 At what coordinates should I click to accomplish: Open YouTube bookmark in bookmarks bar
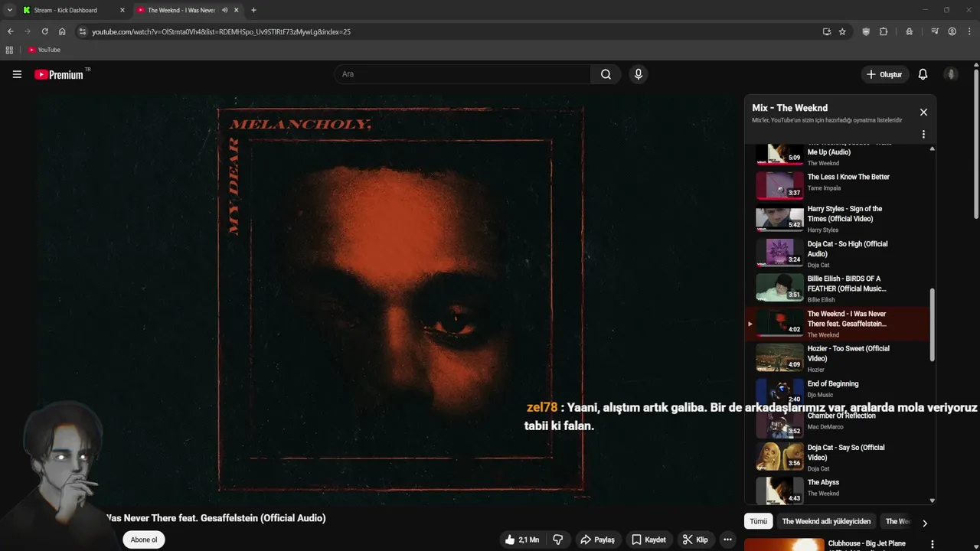pos(44,50)
